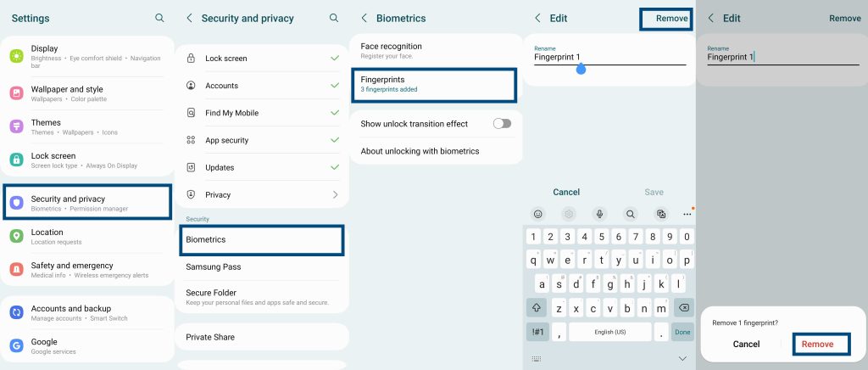Open Security and privacy settings
Viewport: 868px width, 370px height.
pyautogui.click(x=87, y=203)
